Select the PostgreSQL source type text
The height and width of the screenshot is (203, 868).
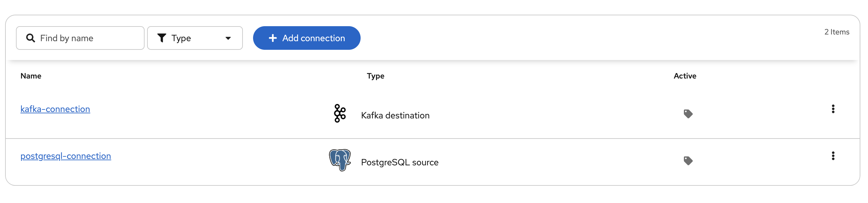(399, 162)
